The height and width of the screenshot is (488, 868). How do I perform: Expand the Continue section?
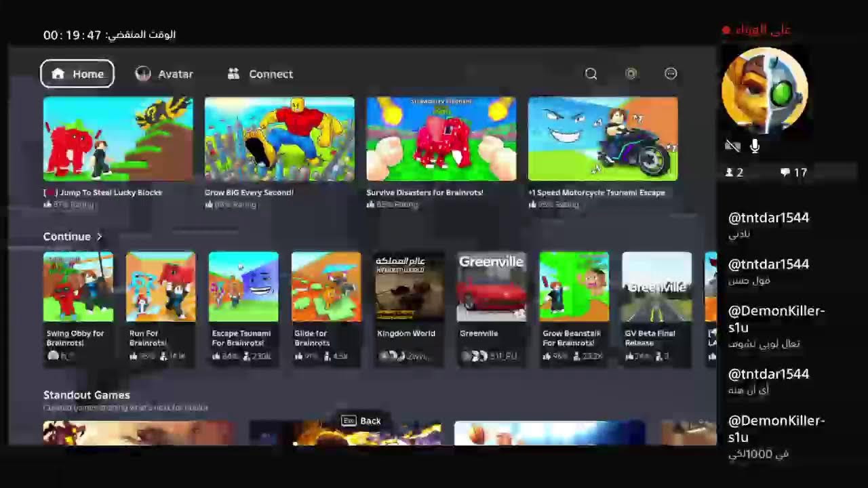(73, 237)
